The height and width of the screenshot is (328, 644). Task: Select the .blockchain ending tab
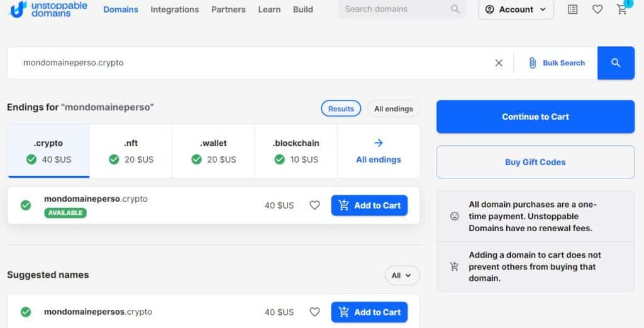pyautogui.click(x=296, y=151)
